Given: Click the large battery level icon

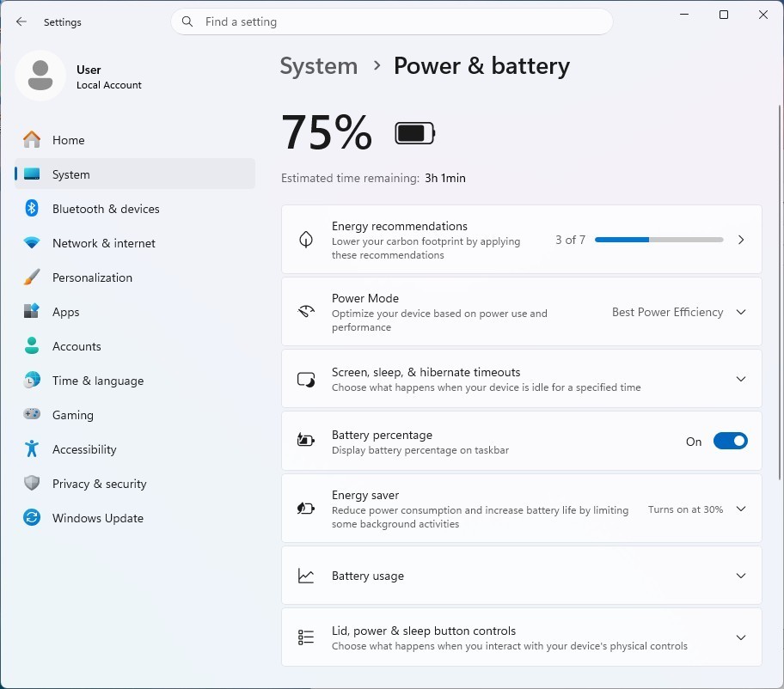Looking at the screenshot, I should [414, 133].
